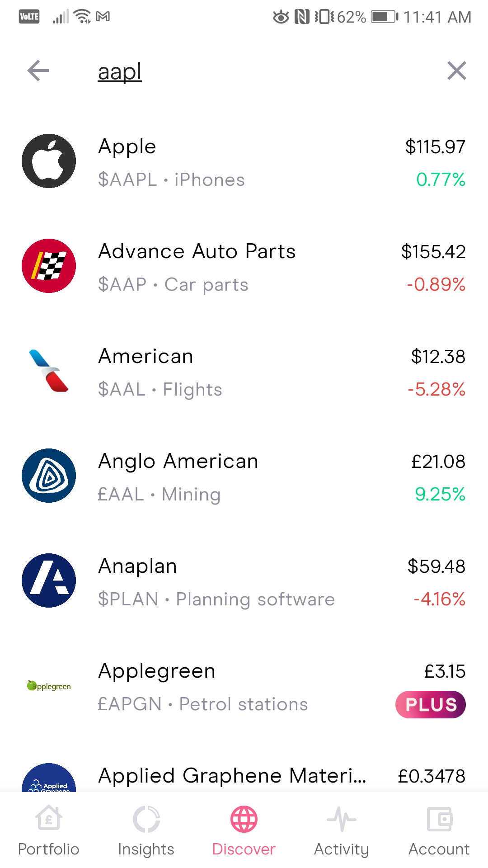Focus the search field containing aapl
The width and height of the screenshot is (488, 868).
click(226, 71)
